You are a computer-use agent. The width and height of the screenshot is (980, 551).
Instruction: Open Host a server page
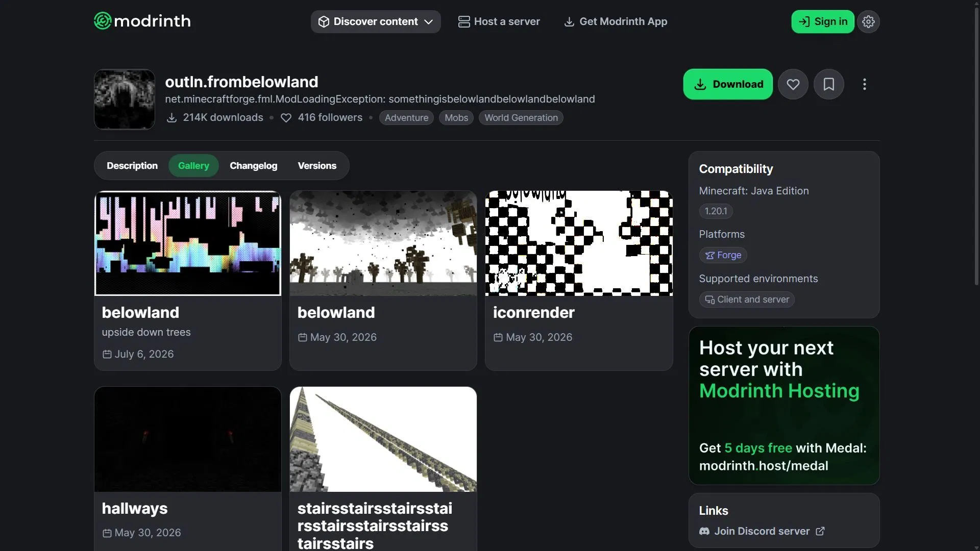499,21
